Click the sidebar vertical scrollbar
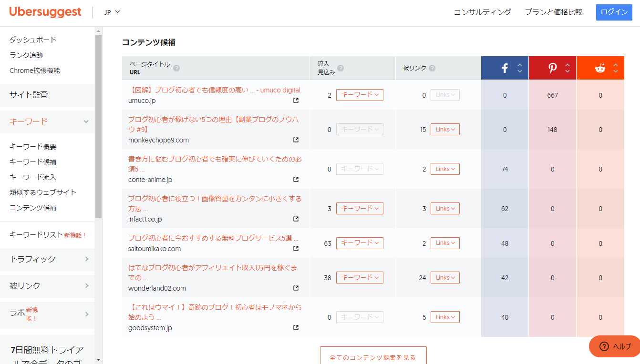 point(98,126)
